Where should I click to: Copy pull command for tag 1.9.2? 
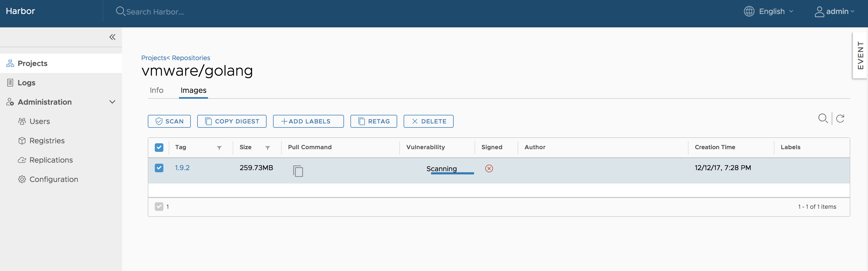pyautogui.click(x=298, y=171)
